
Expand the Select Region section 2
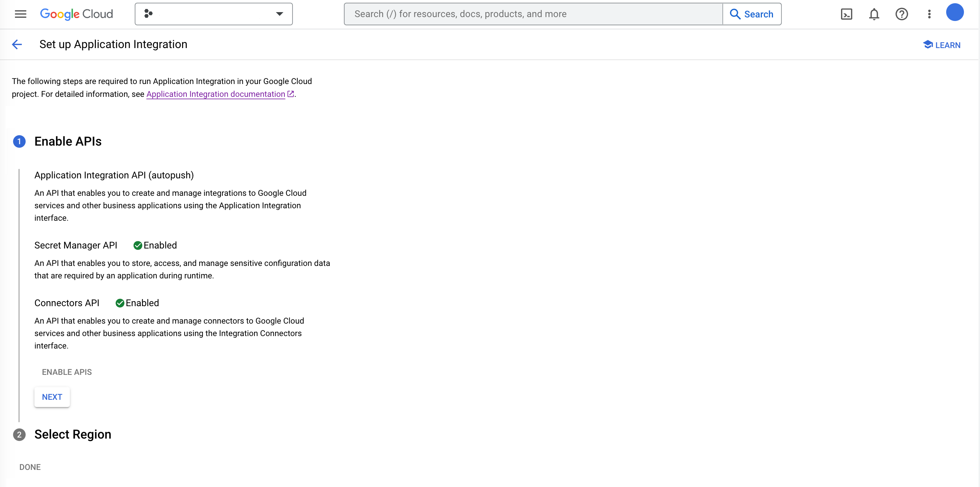[72, 434]
